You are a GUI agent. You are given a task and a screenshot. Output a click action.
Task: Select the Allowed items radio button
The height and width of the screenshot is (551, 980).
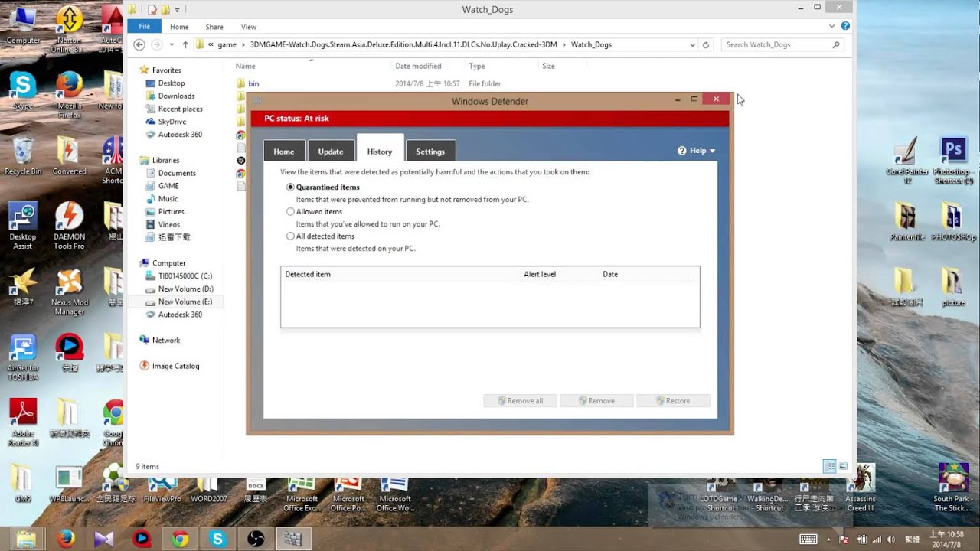coord(290,211)
